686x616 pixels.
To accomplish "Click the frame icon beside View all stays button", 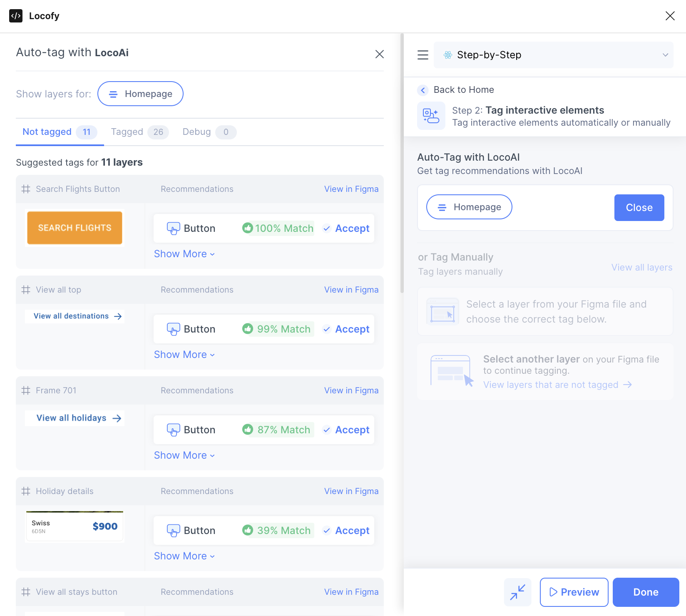I will coord(25,592).
